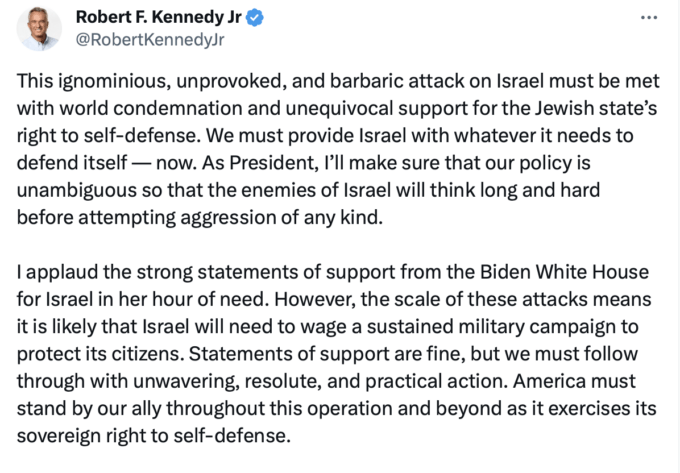Click the first paragraph of the tweet
The height and width of the screenshot is (473, 680).
(338, 149)
